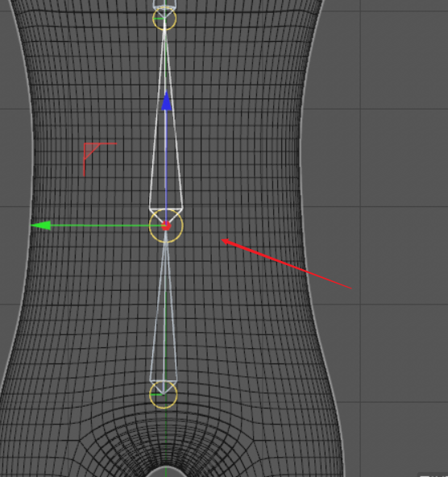
Task: Select the red center point of the axis gizmo
Action: (x=166, y=226)
